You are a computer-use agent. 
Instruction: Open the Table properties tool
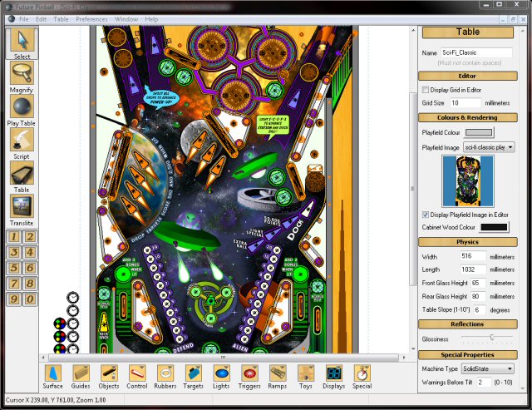click(22, 176)
